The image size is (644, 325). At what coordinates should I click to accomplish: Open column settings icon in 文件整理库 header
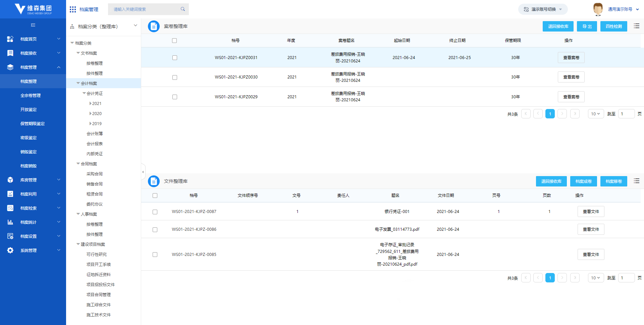pyautogui.click(x=636, y=181)
